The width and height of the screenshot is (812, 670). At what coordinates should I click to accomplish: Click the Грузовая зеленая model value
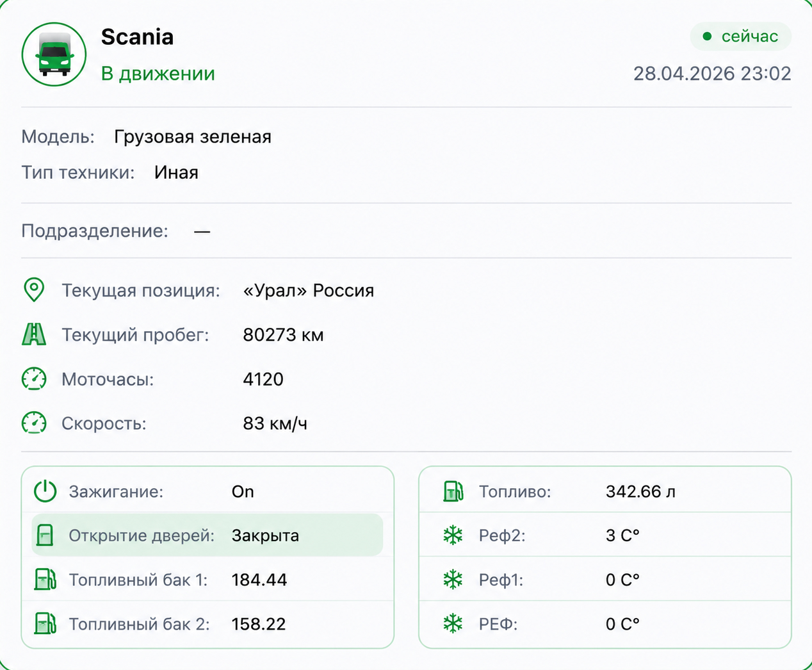(193, 136)
